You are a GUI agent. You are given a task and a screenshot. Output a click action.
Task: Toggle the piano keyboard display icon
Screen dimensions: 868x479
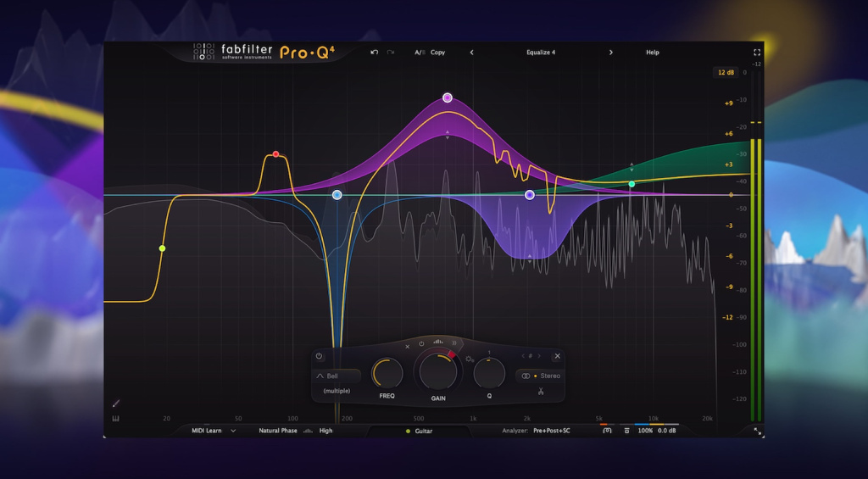coord(115,419)
